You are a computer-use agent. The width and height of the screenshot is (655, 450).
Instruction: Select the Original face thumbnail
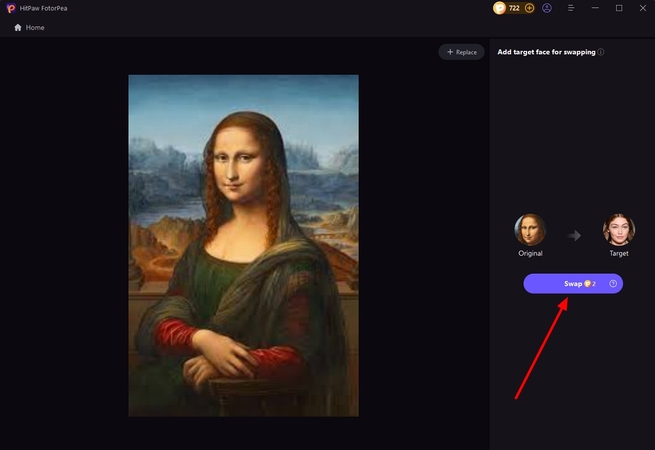pyautogui.click(x=530, y=229)
